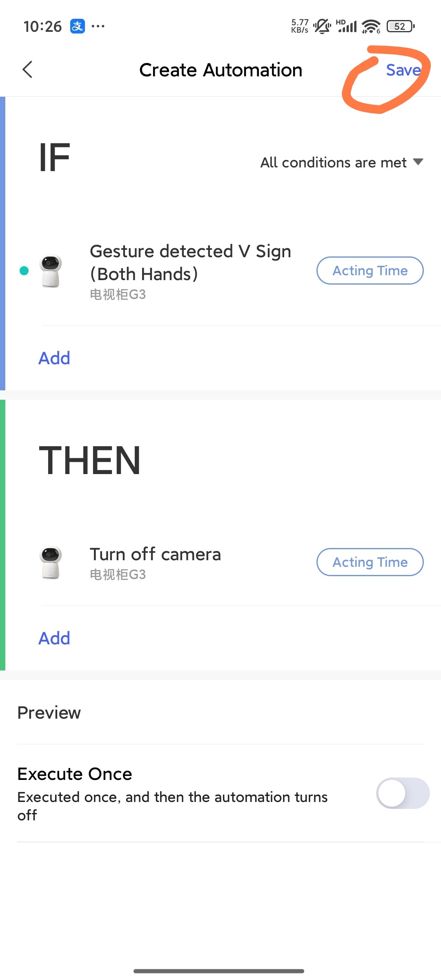
Task: Save the automation
Action: pyautogui.click(x=403, y=70)
